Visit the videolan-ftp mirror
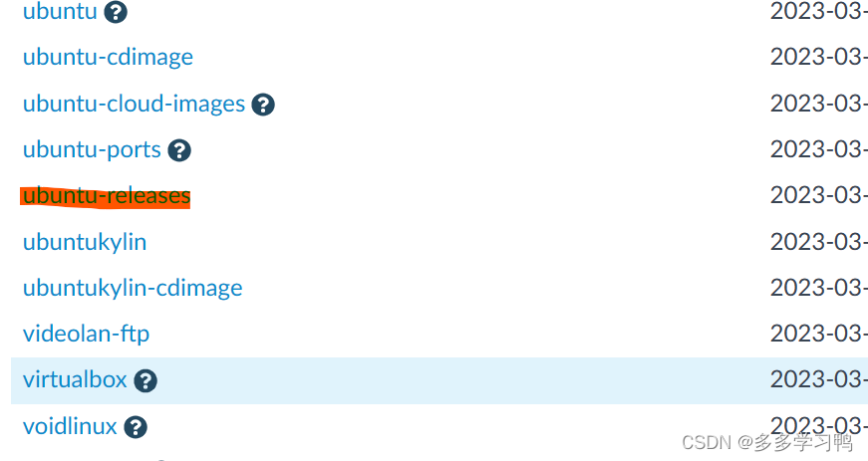Viewport: 868px width, 461px height. point(86,334)
